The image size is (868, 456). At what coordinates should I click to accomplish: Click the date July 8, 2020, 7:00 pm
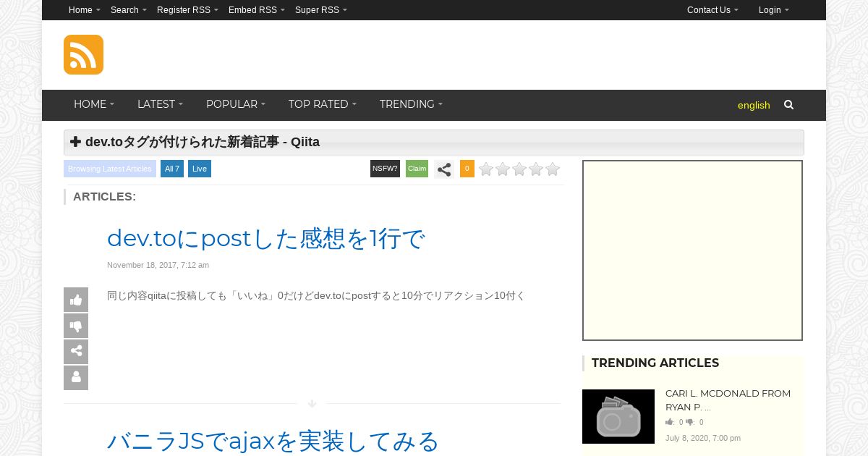coord(703,438)
